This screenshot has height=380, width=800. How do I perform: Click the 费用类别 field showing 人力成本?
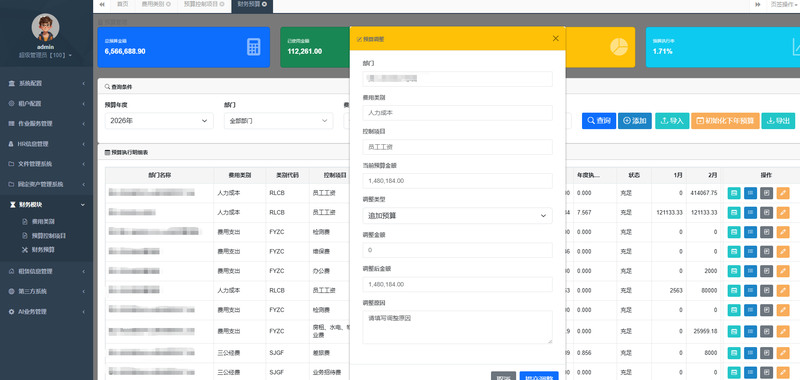click(457, 113)
